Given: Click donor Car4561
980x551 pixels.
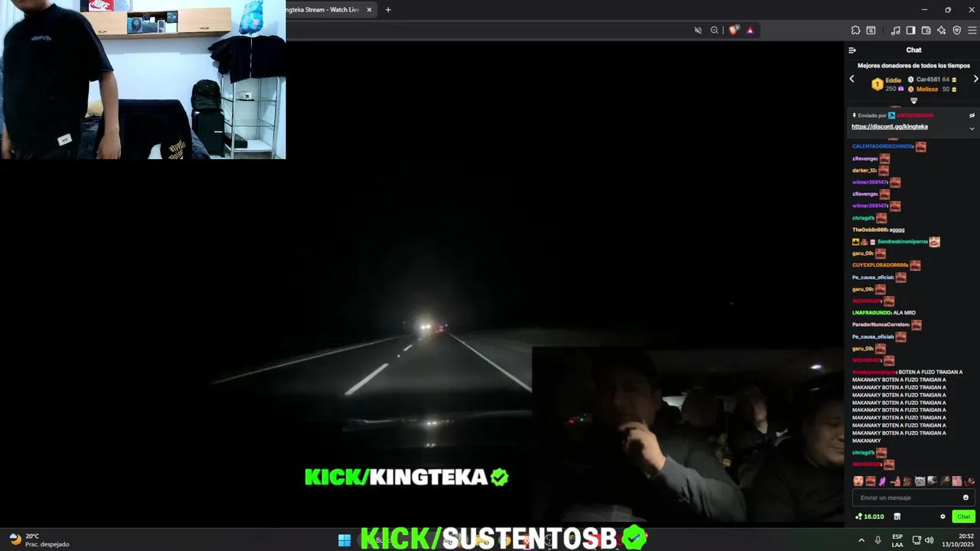Looking at the screenshot, I should pyautogui.click(x=929, y=80).
